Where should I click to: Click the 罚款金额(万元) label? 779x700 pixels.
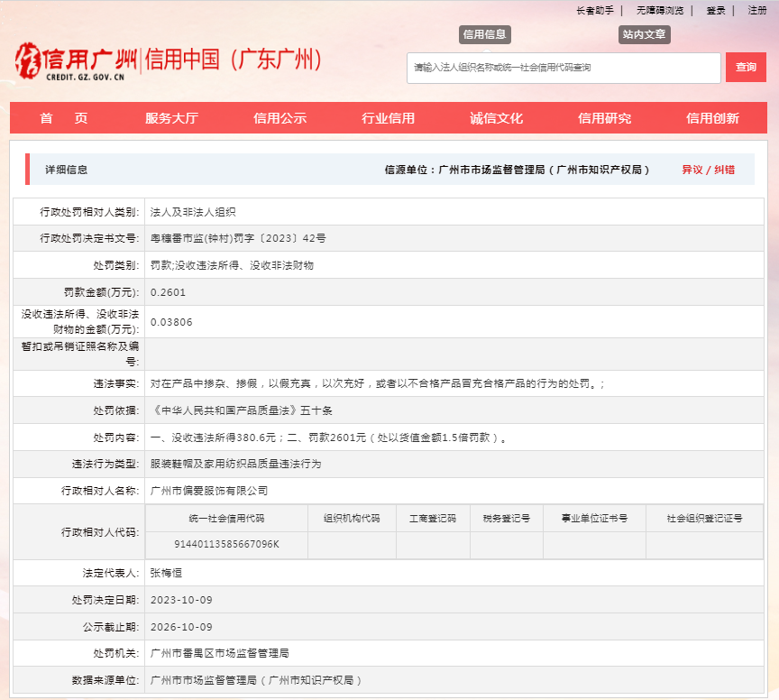[101, 292]
